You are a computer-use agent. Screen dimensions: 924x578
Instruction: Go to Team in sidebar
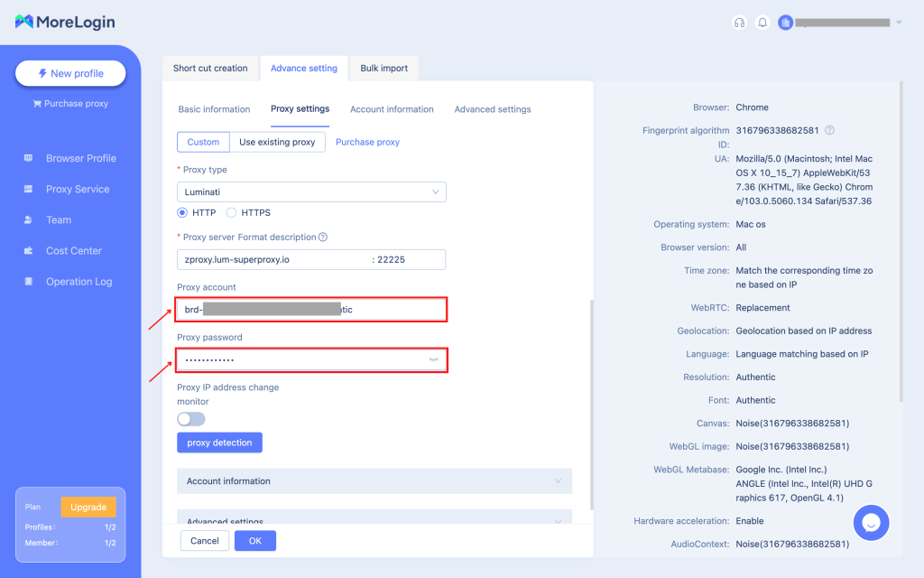pos(59,220)
